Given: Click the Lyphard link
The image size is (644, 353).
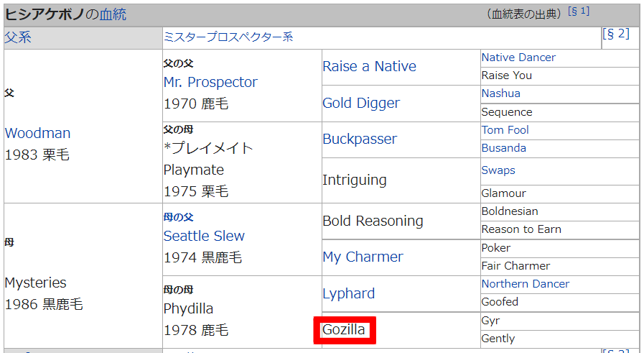Looking at the screenshot, I should tap(348, 293).
